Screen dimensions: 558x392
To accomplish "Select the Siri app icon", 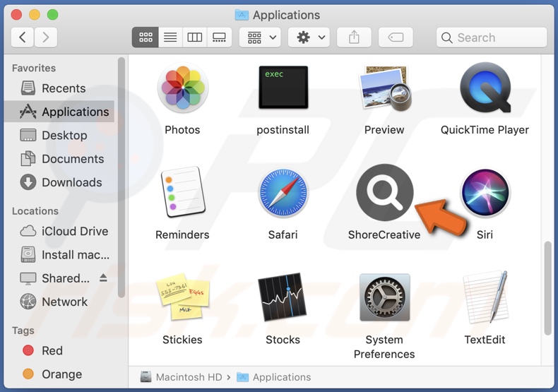I will point(485,192).
